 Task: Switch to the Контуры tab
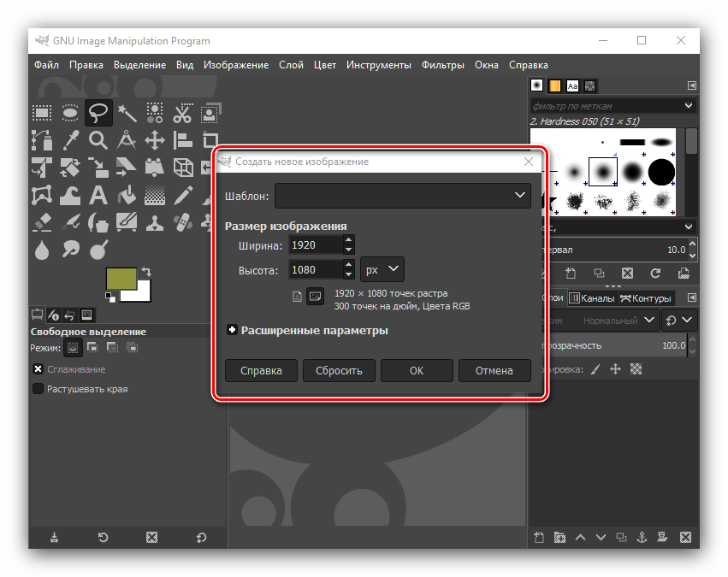click(647, 298)
